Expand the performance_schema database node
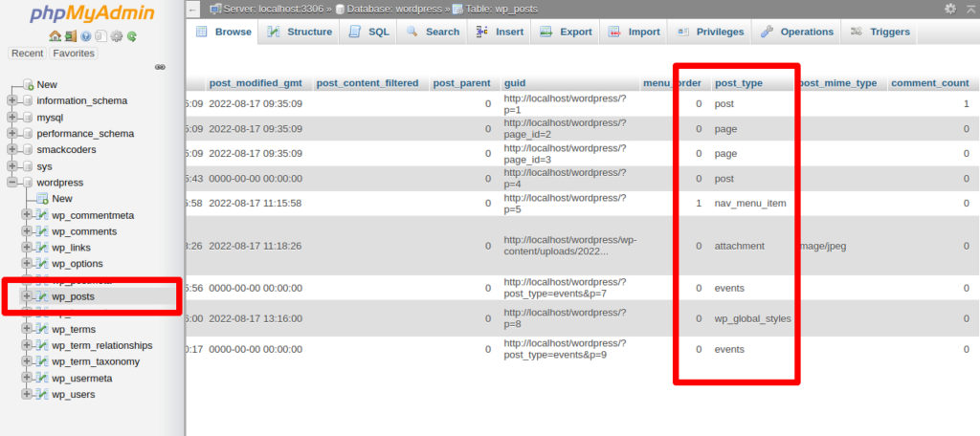 pyautogui.click(x=11, y=134)
